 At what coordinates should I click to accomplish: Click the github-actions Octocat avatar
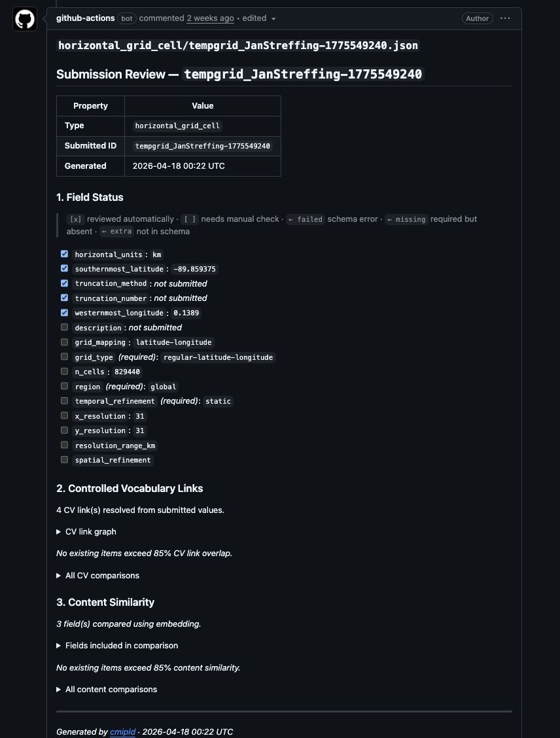coord(24,18)
